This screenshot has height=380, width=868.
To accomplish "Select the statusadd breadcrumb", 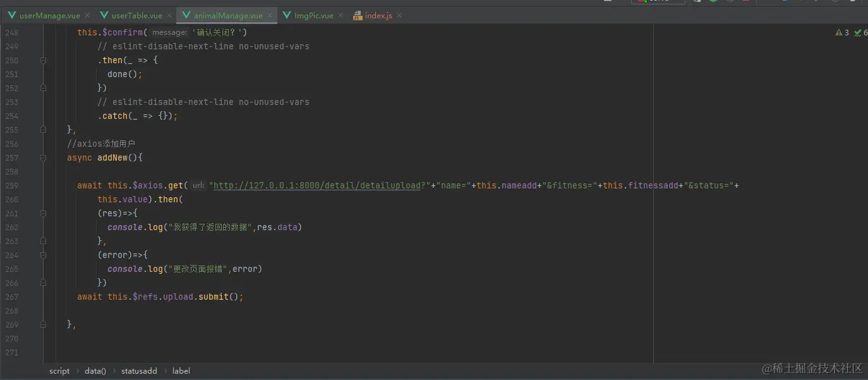I will [x=139, y=371].
